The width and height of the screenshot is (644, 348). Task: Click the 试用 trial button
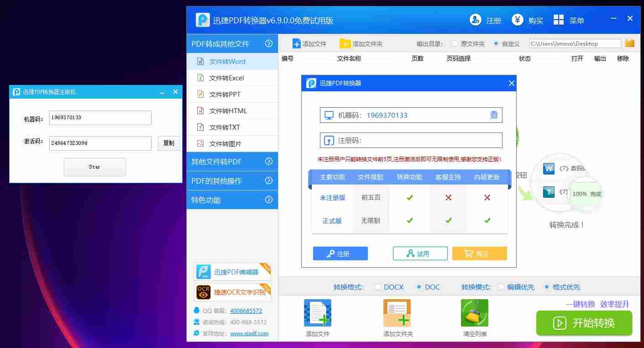pos(420,253)
